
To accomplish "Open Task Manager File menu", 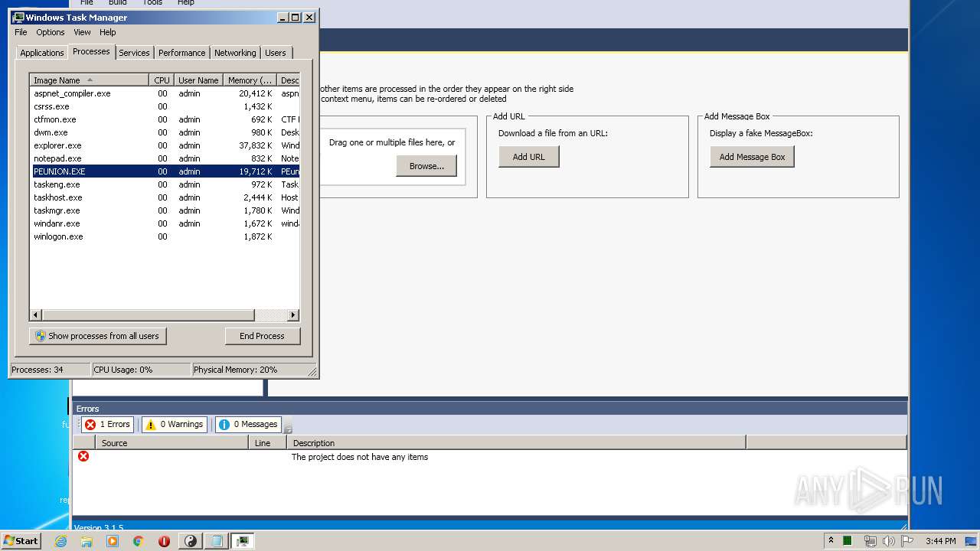I will point(21,32).
